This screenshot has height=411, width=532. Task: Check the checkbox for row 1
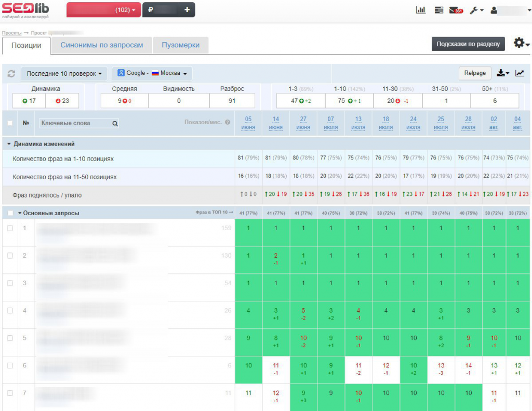(x=10, y=228)
